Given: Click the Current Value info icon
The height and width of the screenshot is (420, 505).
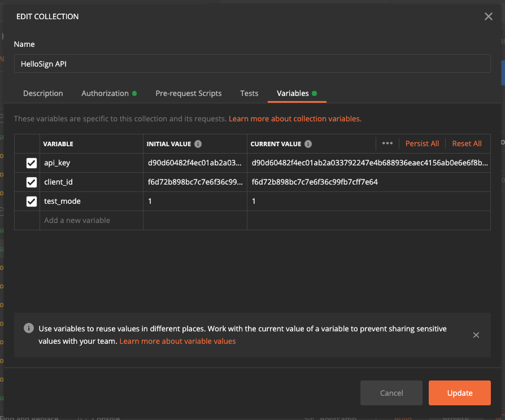Looking at the screenshot, I should [308, 144].
